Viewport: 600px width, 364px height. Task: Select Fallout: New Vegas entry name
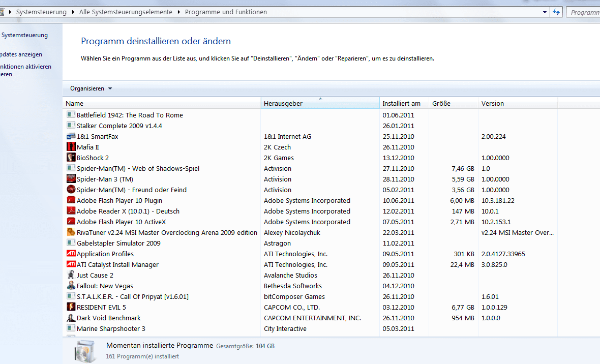click(x=105, y=286)
